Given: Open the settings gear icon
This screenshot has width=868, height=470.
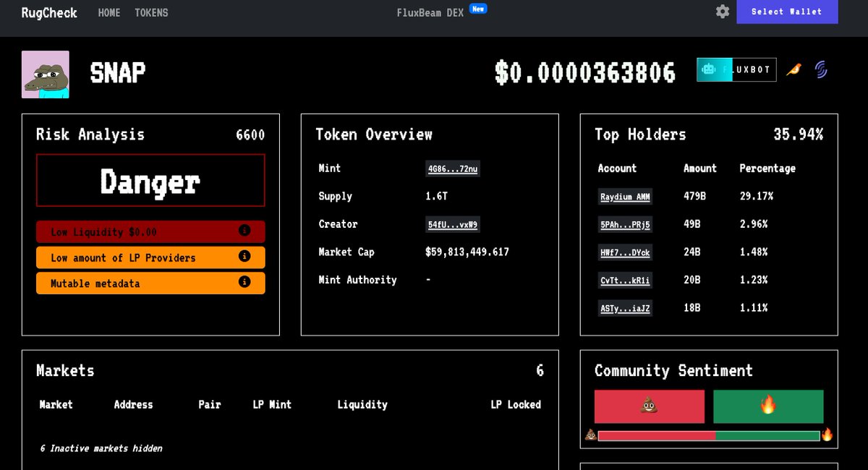Looking at the screenshot, I should (723, 12).
